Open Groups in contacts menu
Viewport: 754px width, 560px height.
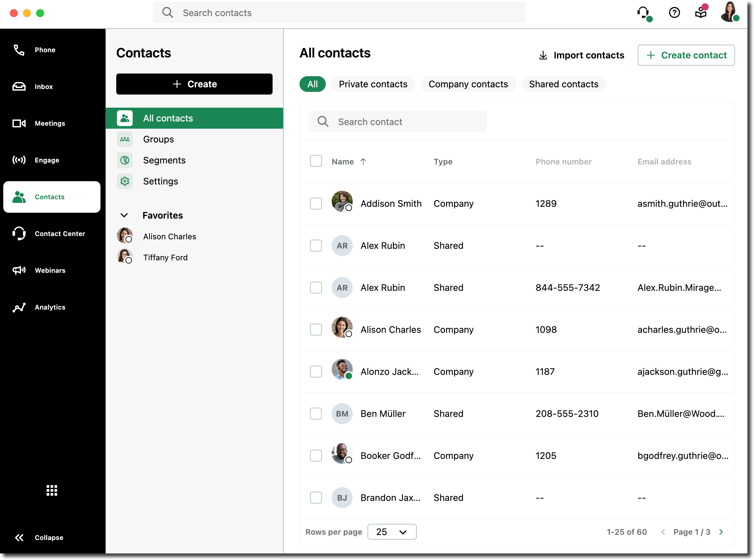[194, 139]
